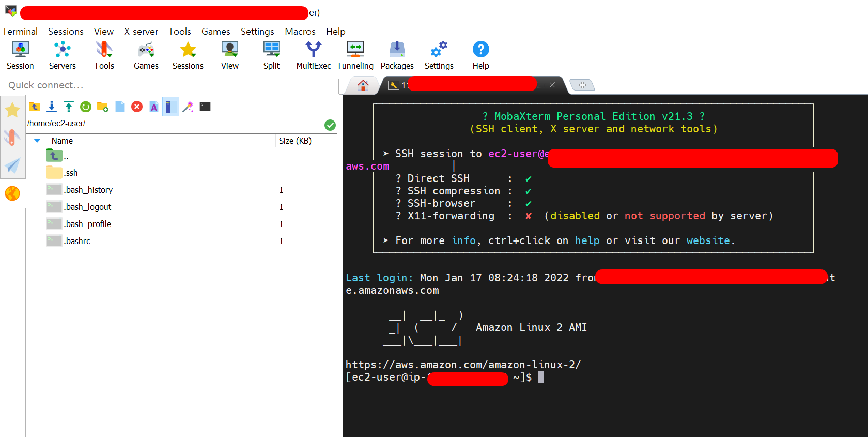Viewport: 868px width, 437px height.
Task: Delete selected files with red X icon
Action: pyautogui.click(x=137, y=107)
